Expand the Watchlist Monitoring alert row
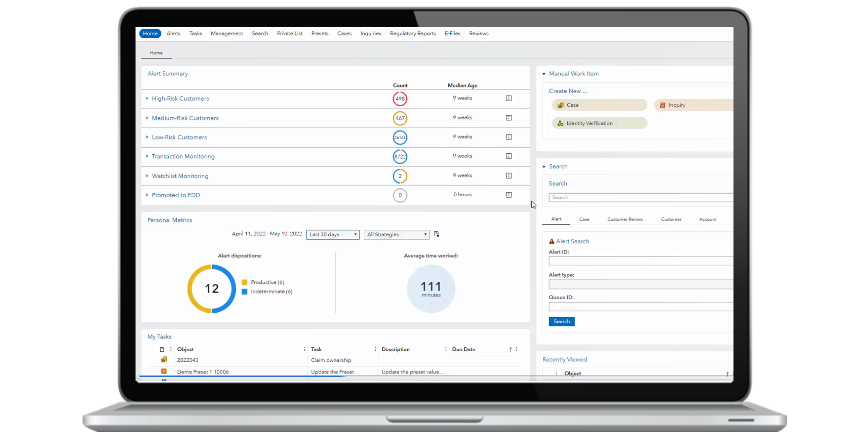The height and width of the screenshot is (438, 868). tap(147, 176)
